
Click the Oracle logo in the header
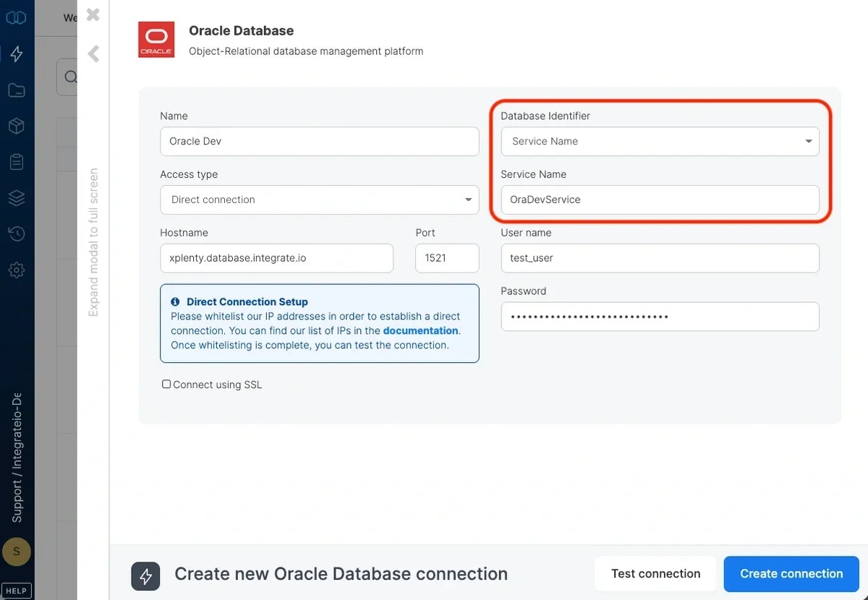point(156,40)
